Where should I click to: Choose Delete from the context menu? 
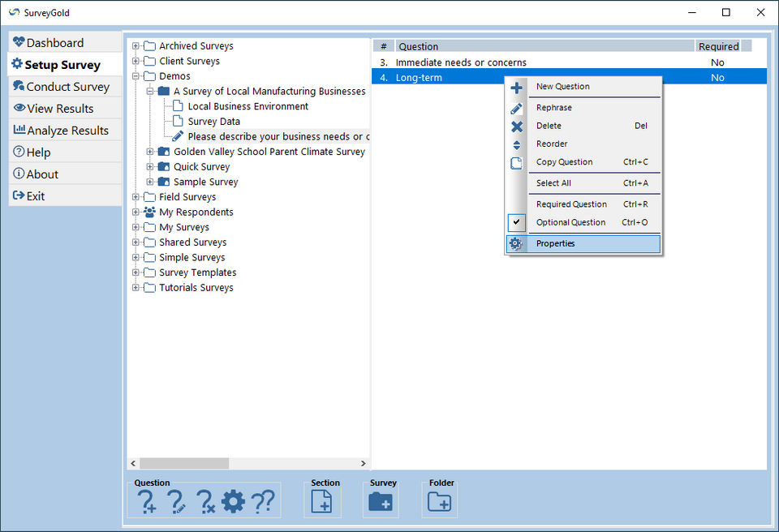[583, 126]
